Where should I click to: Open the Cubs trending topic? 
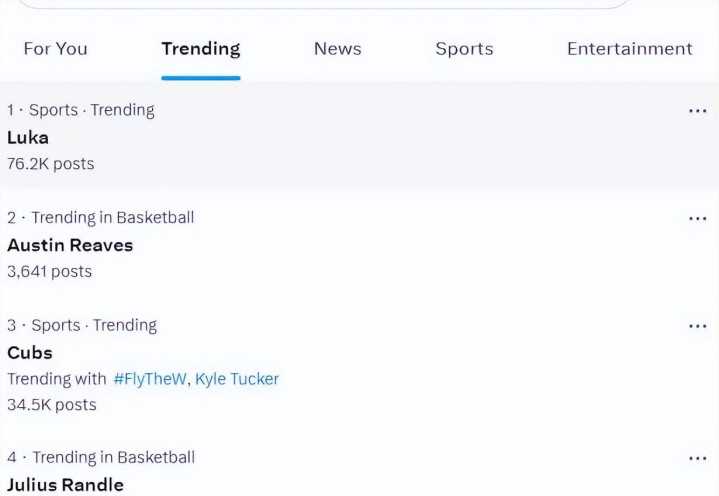click(x=30, y=353)
